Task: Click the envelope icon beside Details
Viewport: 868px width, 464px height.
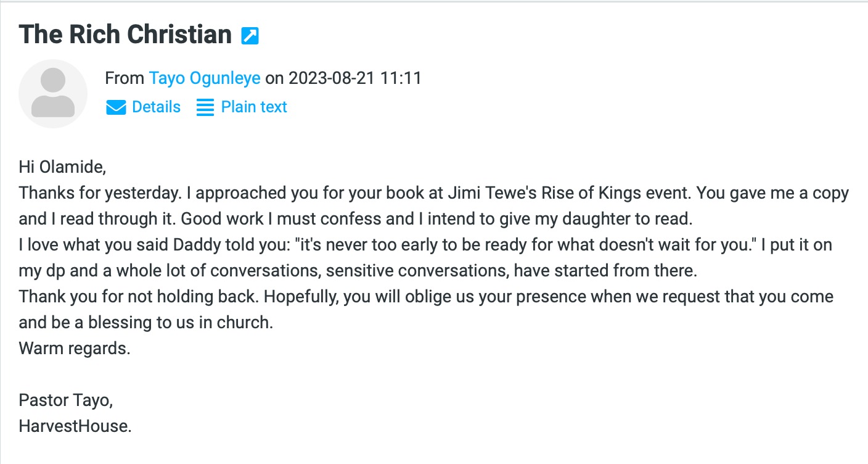Action: [x=116, y=107]
